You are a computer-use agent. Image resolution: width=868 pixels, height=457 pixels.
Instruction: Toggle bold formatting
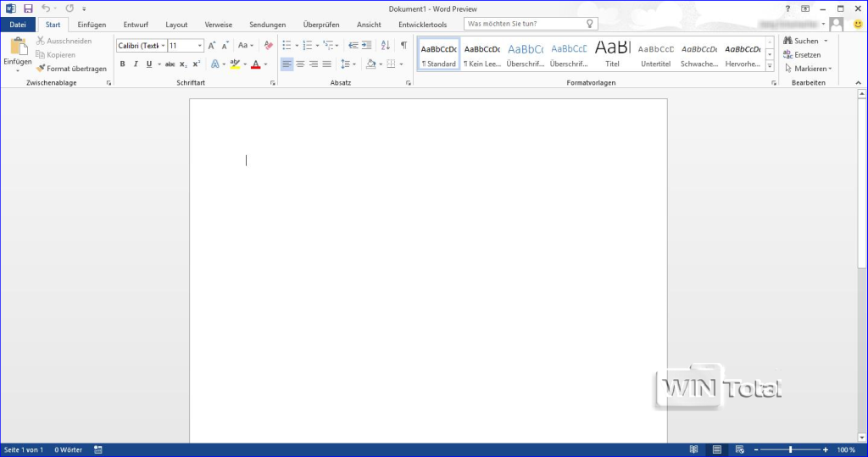pyautogui.click(x=122, y=64)
